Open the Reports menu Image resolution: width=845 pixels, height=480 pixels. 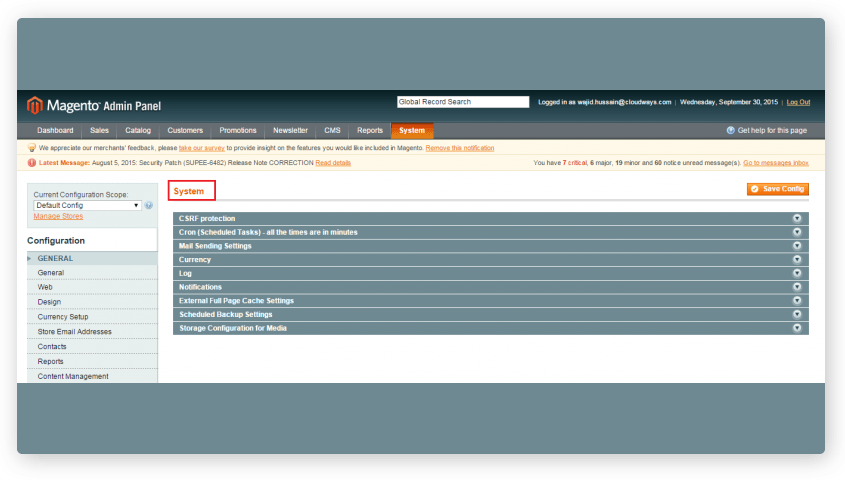coord(370,130)
